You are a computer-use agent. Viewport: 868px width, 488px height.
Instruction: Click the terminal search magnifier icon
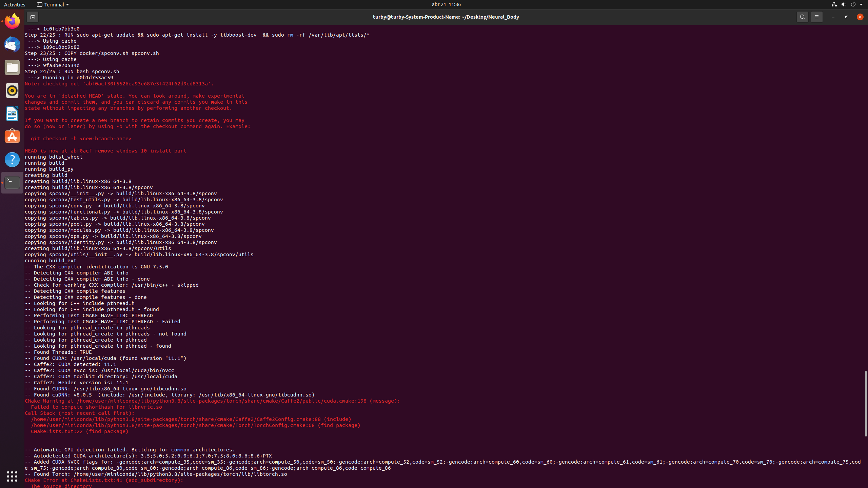coord(802,17)
